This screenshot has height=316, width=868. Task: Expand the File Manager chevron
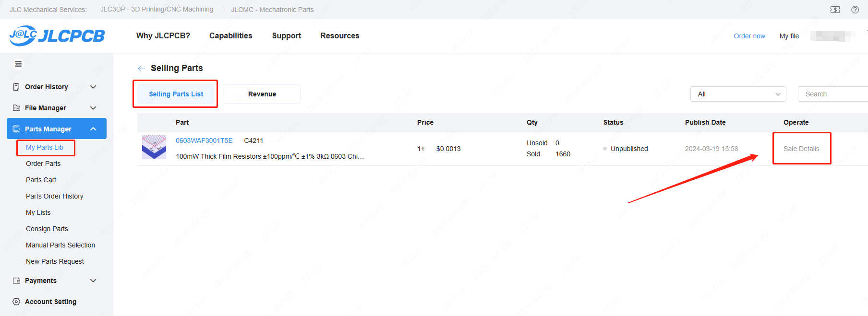(93, 108)
